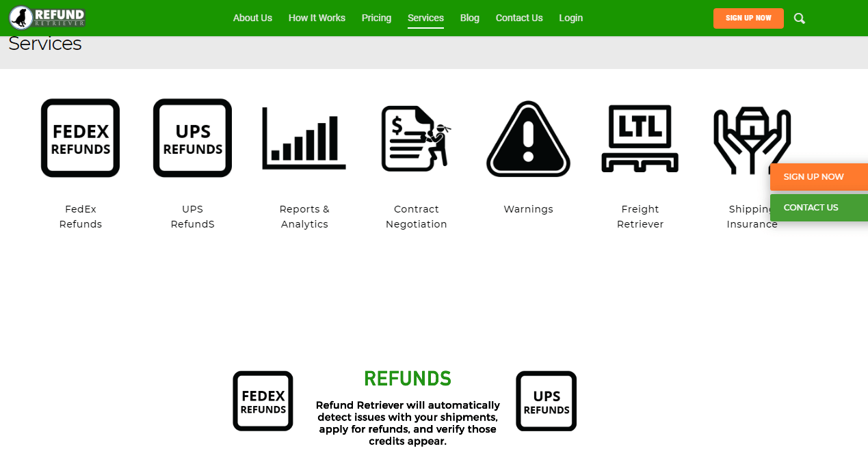The width and height of the screenshot is (868, 449).
Task: Follow the FedEx Refunds text link
Action: (x=81, y=217)
